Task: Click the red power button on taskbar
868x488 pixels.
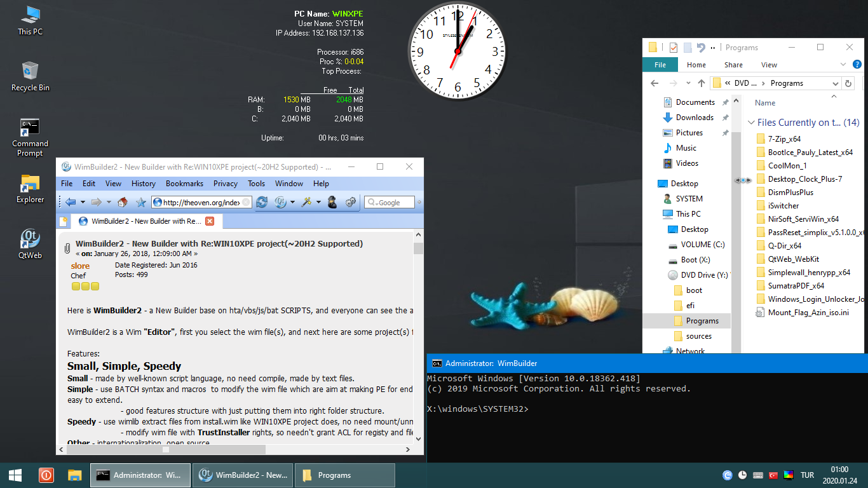Action: pos(46,475)
